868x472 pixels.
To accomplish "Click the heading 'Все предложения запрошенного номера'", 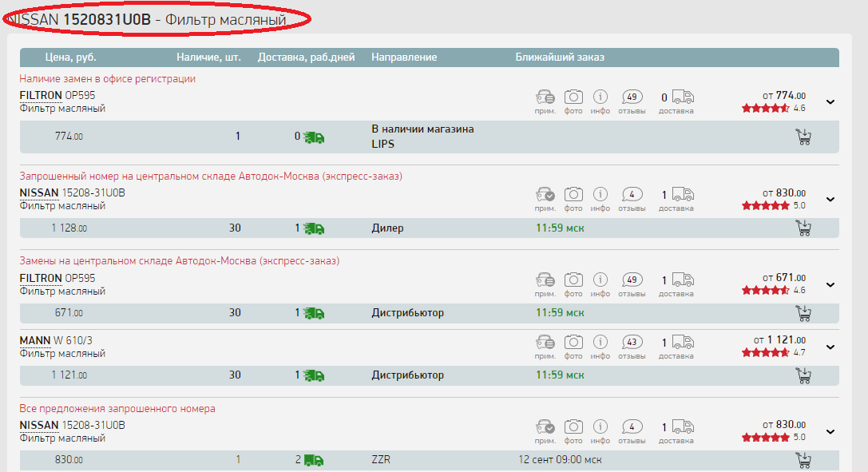I will [x=117, y=408].
